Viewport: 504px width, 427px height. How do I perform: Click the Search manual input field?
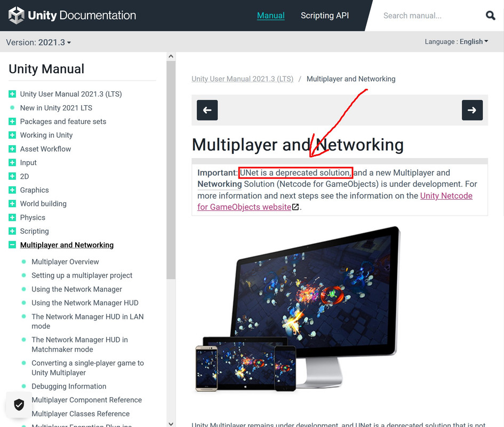click(431, 15)
